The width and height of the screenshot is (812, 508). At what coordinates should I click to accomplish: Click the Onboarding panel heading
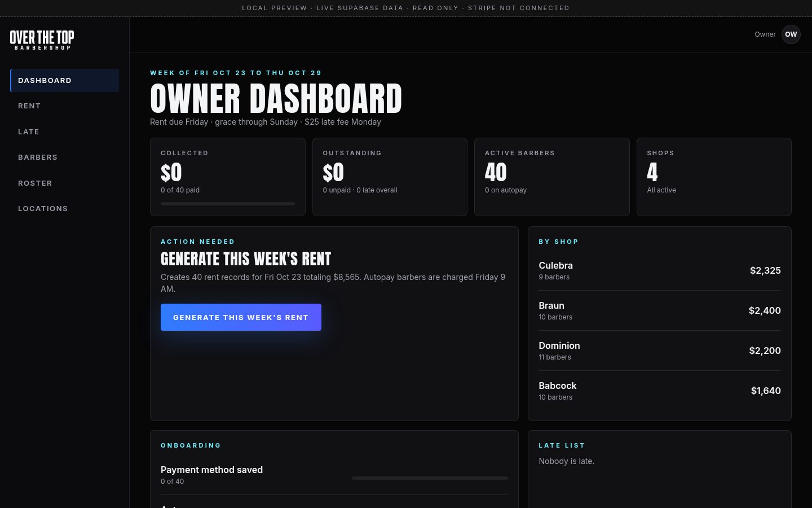tap(191, 445)
